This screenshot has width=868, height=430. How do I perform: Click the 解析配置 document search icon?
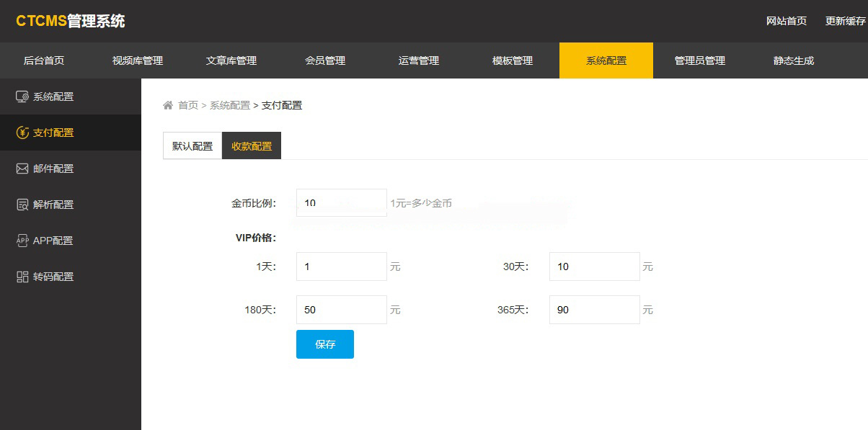(x=22, y=205)
